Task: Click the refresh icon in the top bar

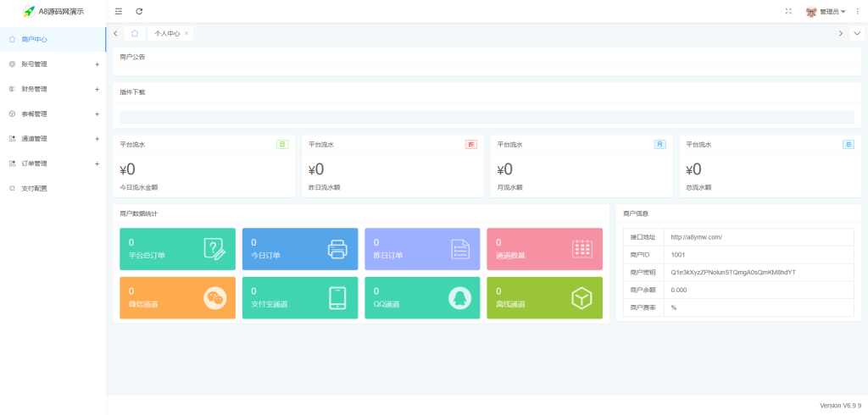Action: pyautogui.click(x=140, y=11)
